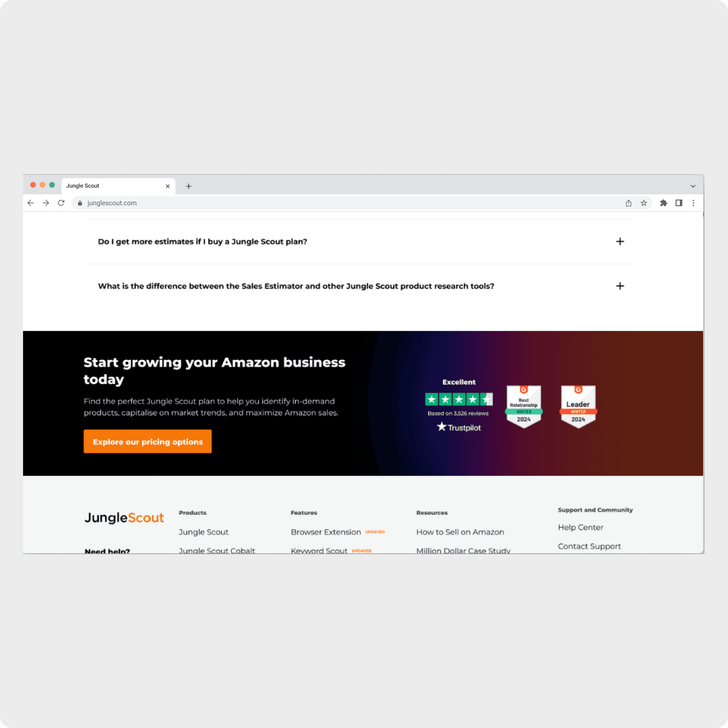Open the share icon in the address bar
The height and width of the screenshot is (728, 728).
(629, 203)
